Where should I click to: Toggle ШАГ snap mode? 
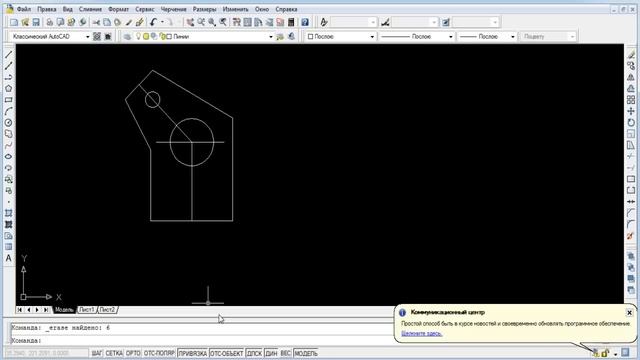point(97,353)
